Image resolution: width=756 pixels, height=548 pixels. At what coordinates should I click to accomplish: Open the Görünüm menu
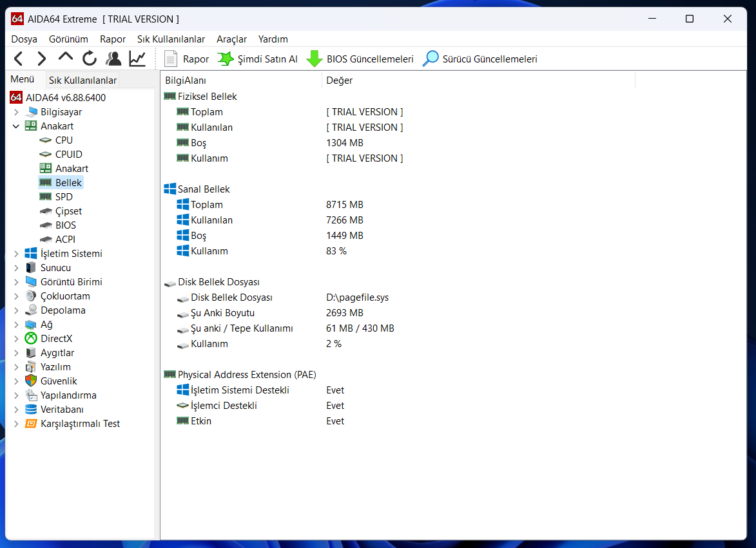68,39
